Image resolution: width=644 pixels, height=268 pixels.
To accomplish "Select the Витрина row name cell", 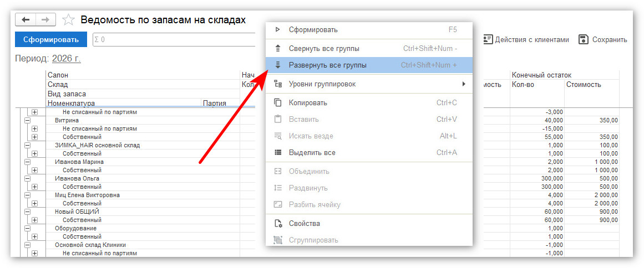I will click(143, 121).
